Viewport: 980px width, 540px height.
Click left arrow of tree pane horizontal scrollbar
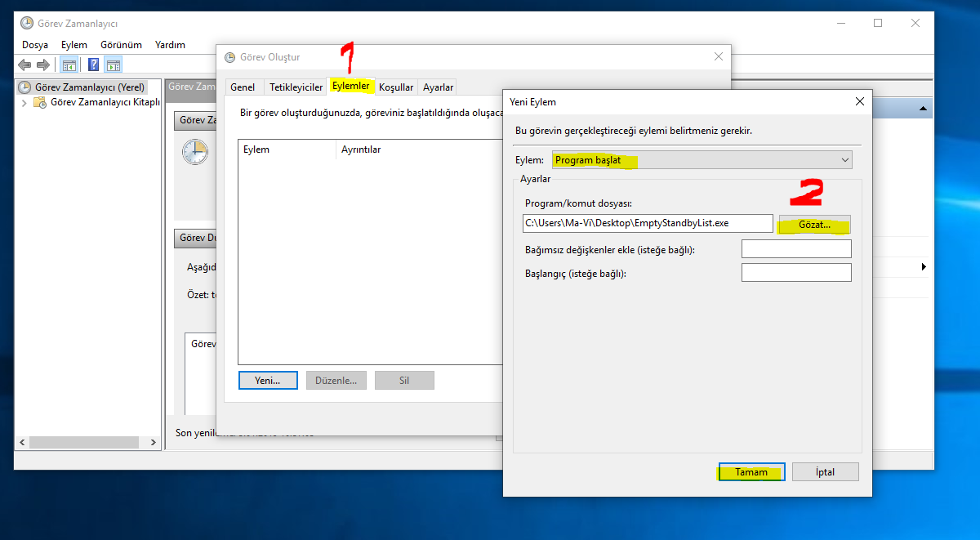tap(22, 442)
